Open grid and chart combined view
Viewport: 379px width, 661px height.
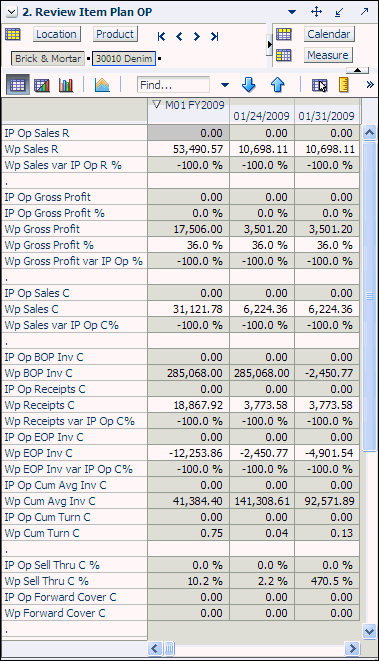[x=42, y=86]
